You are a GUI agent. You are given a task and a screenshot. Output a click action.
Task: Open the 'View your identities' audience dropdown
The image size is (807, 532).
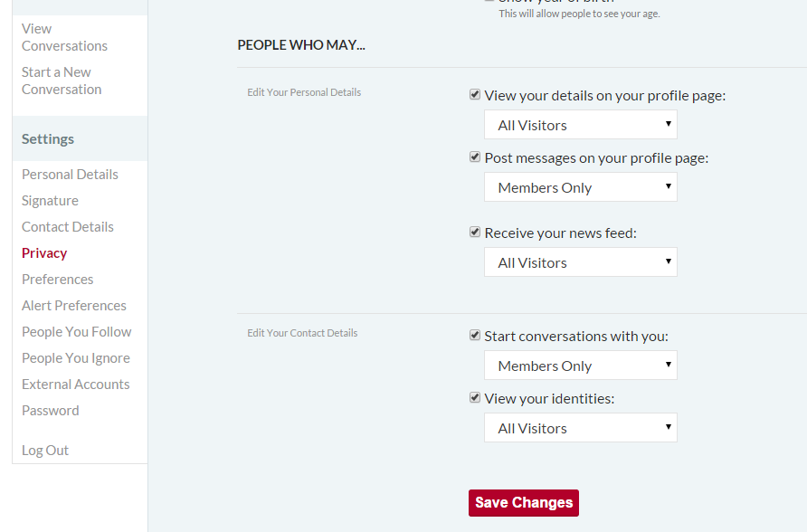[x=580, y=427]
